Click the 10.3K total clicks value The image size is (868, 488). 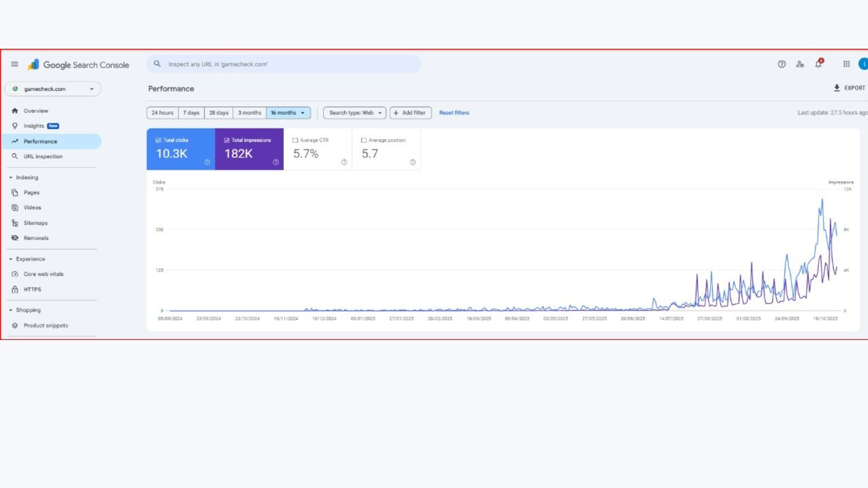coord(172,153)
